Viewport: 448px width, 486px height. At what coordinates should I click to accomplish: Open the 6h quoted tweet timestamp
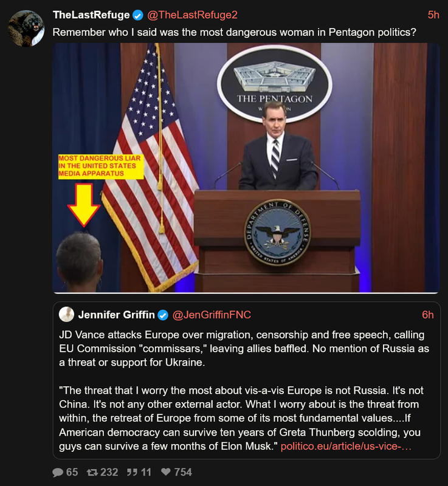[427, 315]
